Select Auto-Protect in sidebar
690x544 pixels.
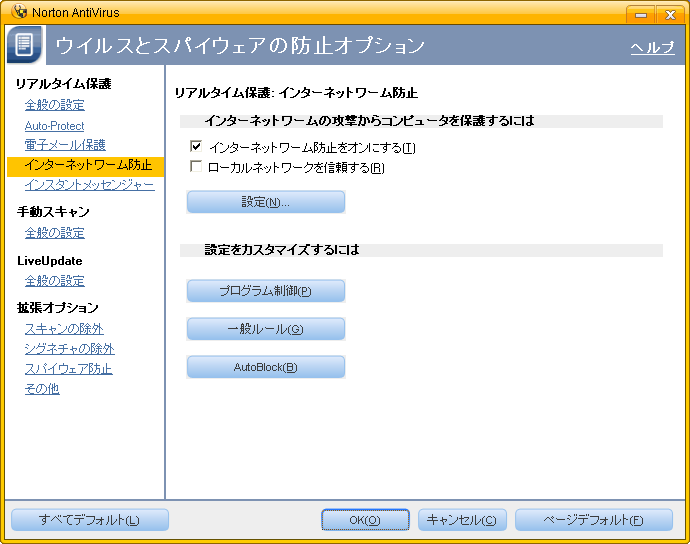(55, 126)
